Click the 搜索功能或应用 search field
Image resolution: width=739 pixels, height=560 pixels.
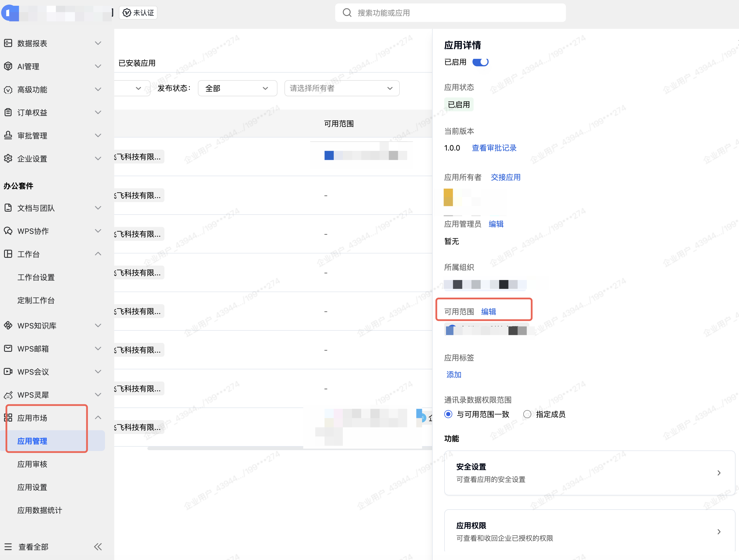click(x=450, y=13)
